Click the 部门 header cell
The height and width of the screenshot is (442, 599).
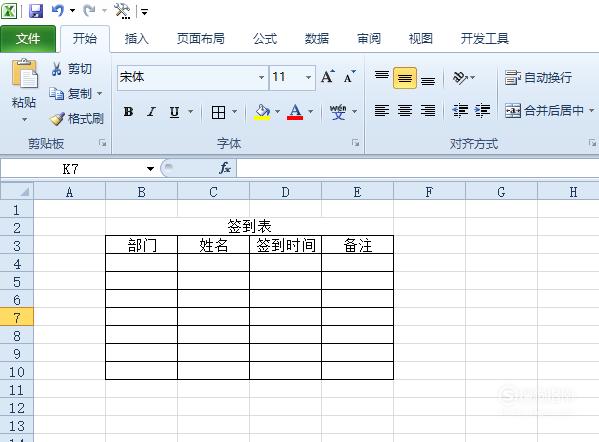141,245
